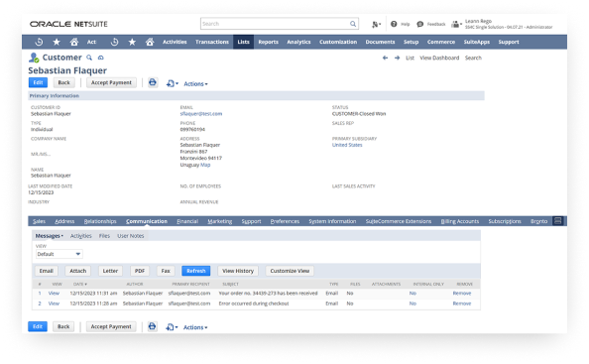
Task: Click the top print icon beside Accept Payment
Action: click(x=153, y=82)
